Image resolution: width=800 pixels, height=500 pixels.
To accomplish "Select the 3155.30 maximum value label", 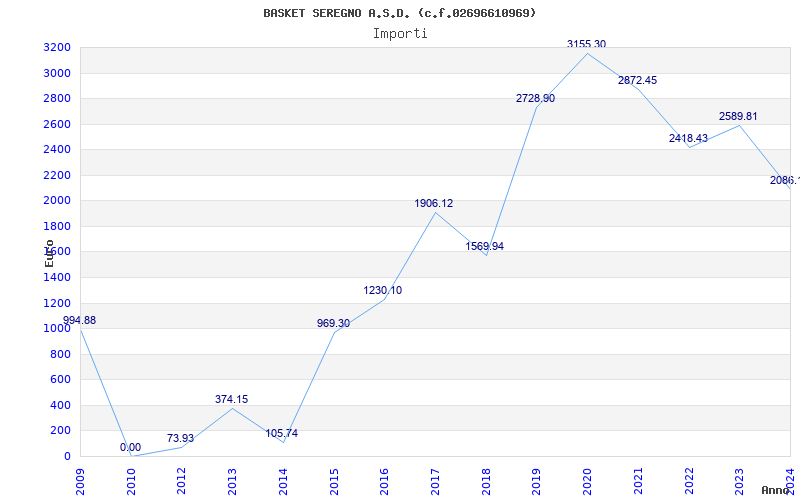I will coord(586,44).
